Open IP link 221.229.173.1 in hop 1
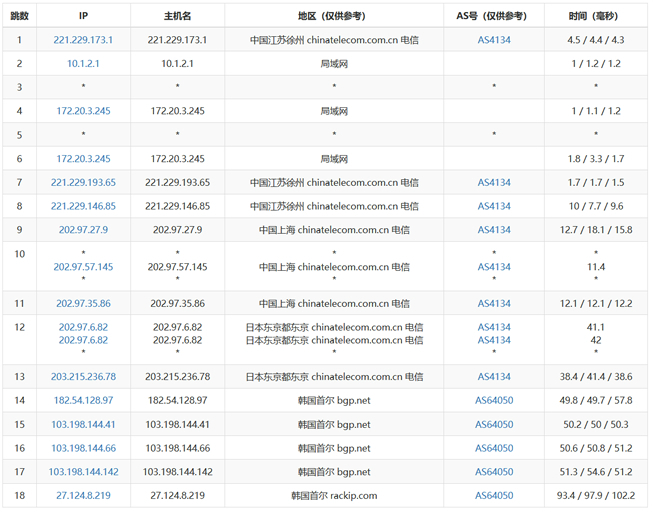Image resolution: width=653 pixels, height=512 pixels. (x=83, y=40)
